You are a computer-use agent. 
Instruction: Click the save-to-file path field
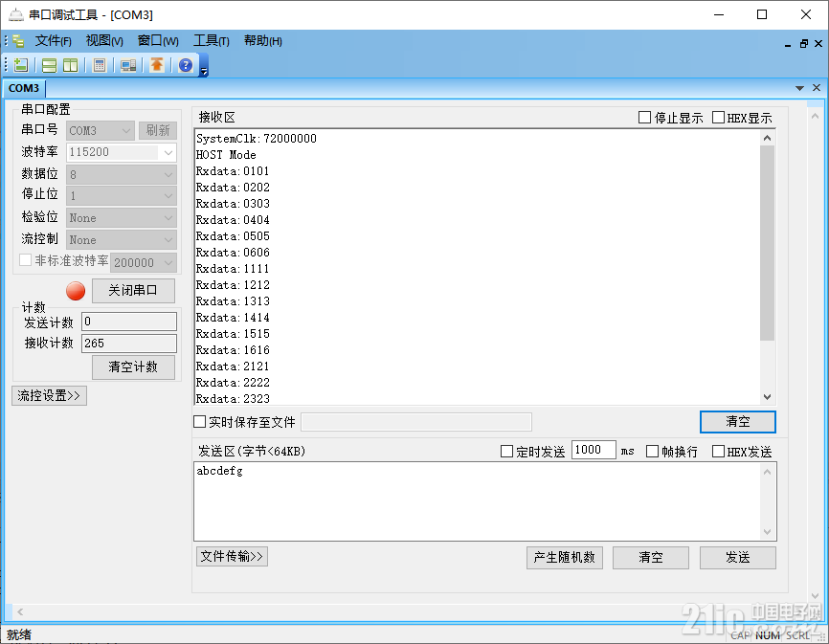coord(416,422)
